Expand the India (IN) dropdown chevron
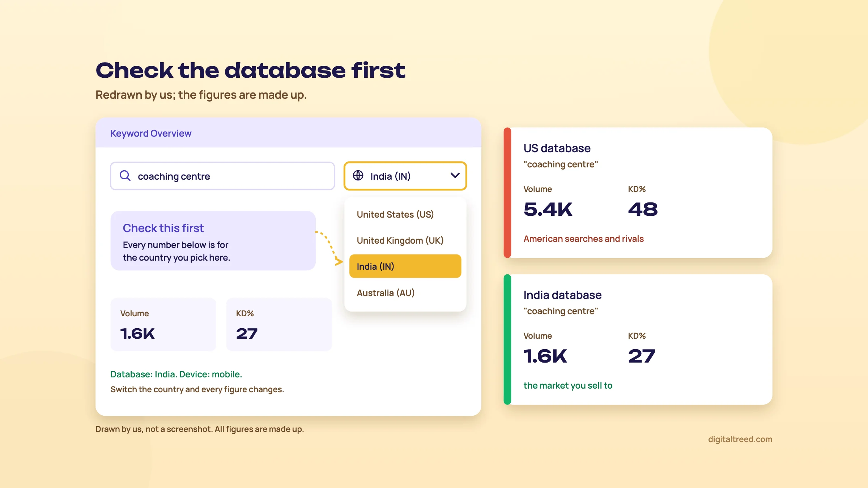The width and height of the screenshot is (868, 488). [x=455, y=176]
